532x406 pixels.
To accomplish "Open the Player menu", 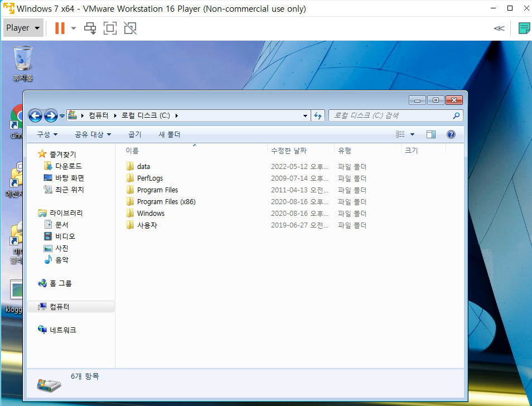I will (x=23, y=28).
